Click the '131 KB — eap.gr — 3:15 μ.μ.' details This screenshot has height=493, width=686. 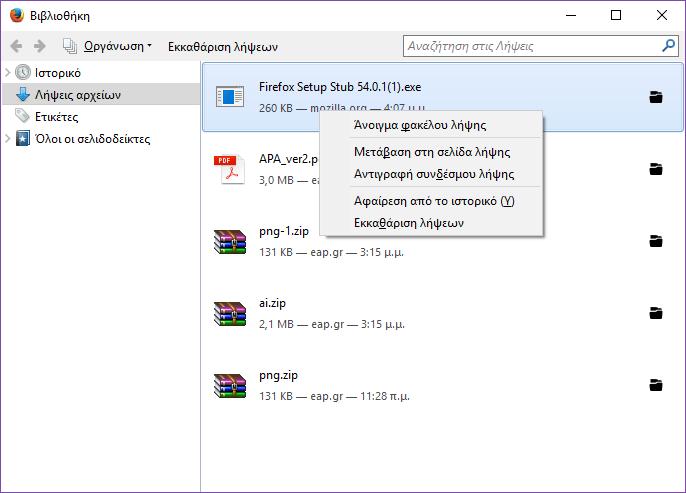tap(331, 252)
